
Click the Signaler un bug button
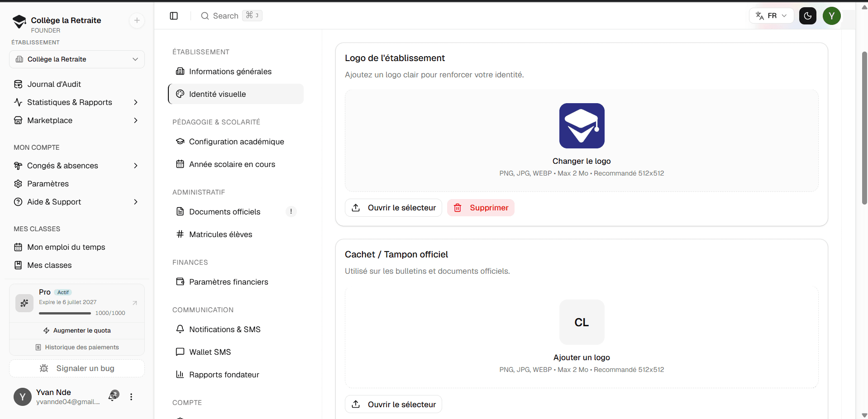tap(77, 368)
